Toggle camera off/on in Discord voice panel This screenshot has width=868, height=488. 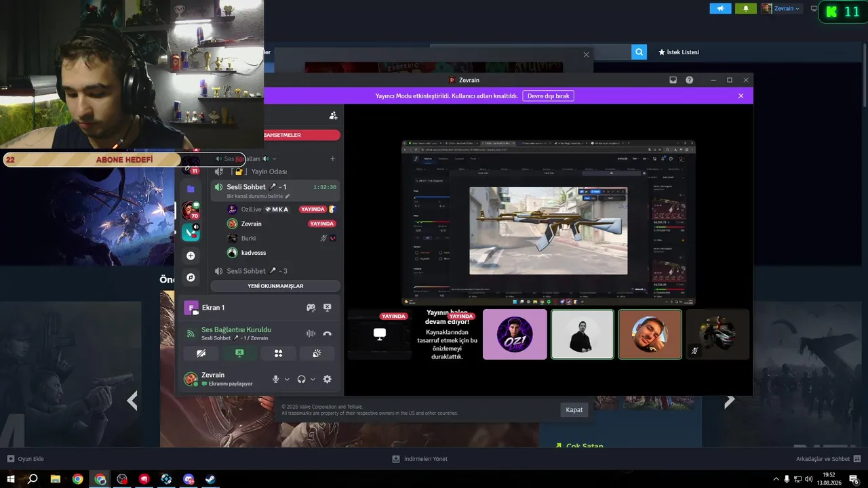tap(201, 353)
